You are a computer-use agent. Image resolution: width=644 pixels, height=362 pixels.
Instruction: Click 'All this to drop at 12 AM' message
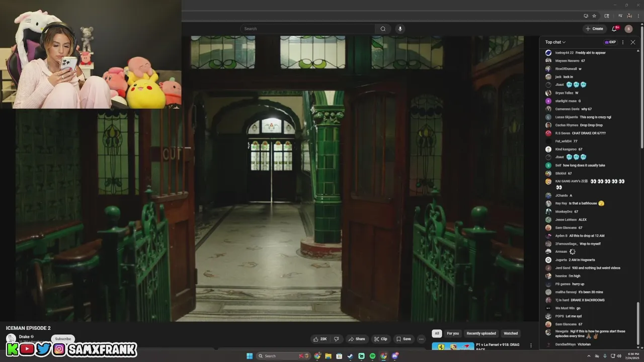pyautogui.click(x=587, y=236)
